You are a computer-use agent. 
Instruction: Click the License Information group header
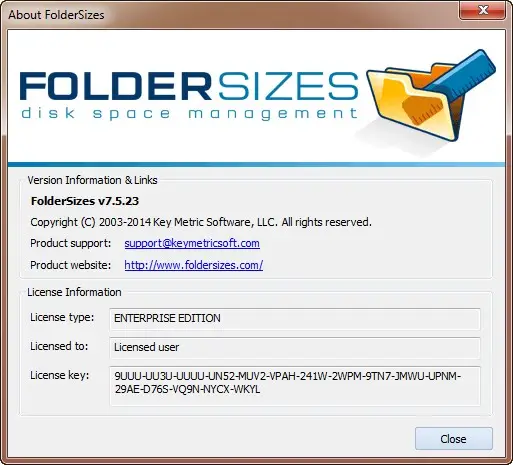coord(74,292)
